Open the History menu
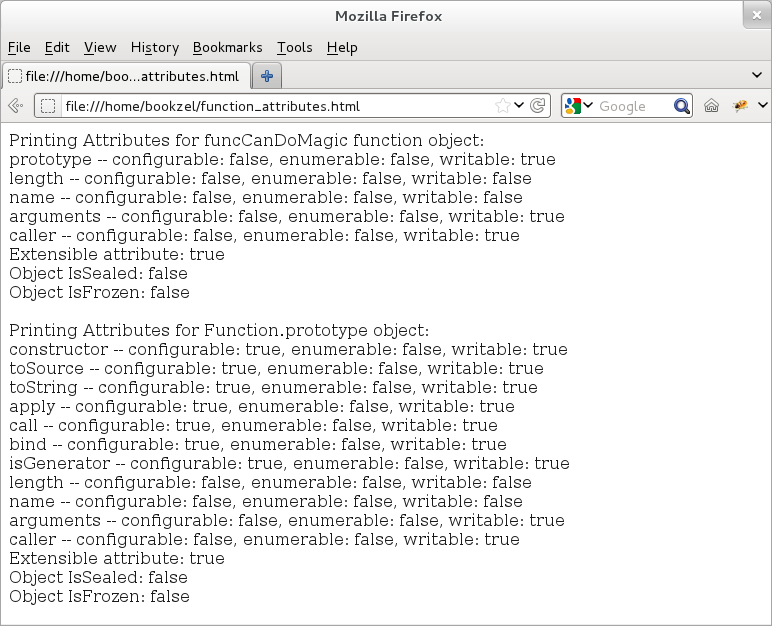 point(154,47)
